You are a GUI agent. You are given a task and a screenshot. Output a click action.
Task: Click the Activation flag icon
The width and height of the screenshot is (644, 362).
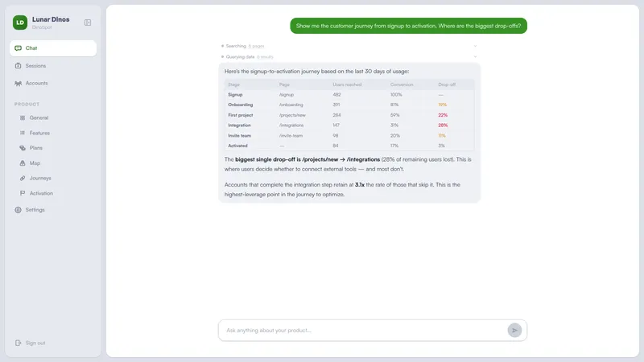click(x=23, y=193)
